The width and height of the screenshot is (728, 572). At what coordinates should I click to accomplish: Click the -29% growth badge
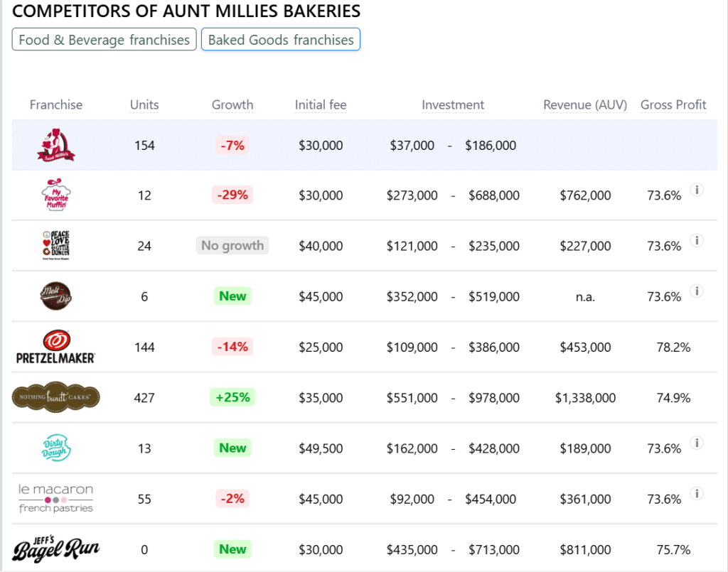(x=232, y=195)
